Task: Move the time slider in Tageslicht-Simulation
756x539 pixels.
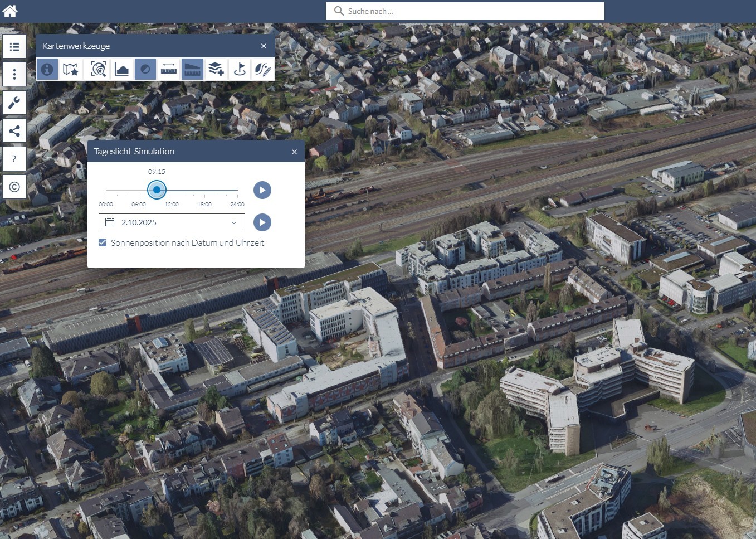Action: coord(157,190)
